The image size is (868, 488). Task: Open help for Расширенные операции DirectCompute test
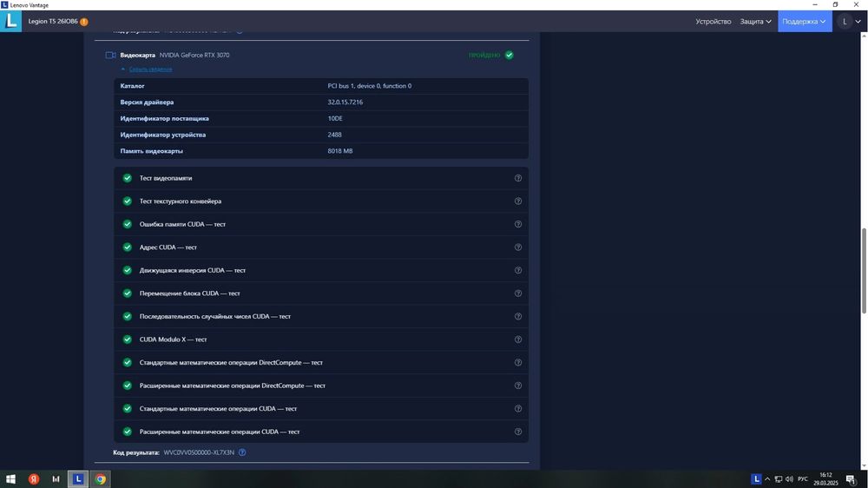click(518, 386)
